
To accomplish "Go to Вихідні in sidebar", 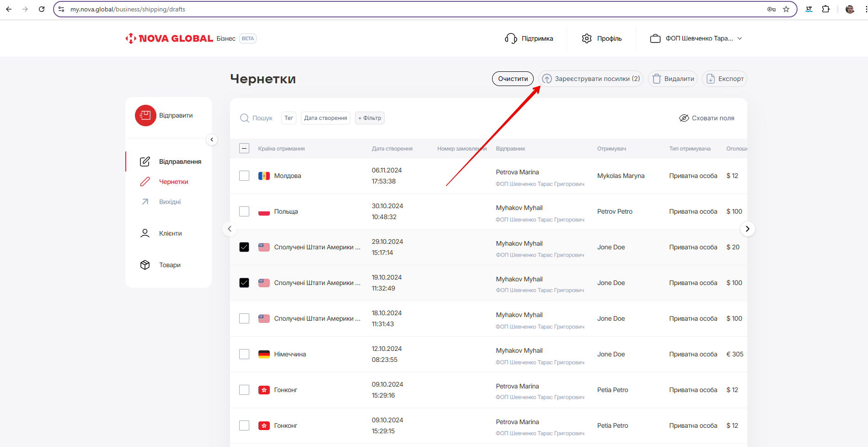I will click(170, 202).
